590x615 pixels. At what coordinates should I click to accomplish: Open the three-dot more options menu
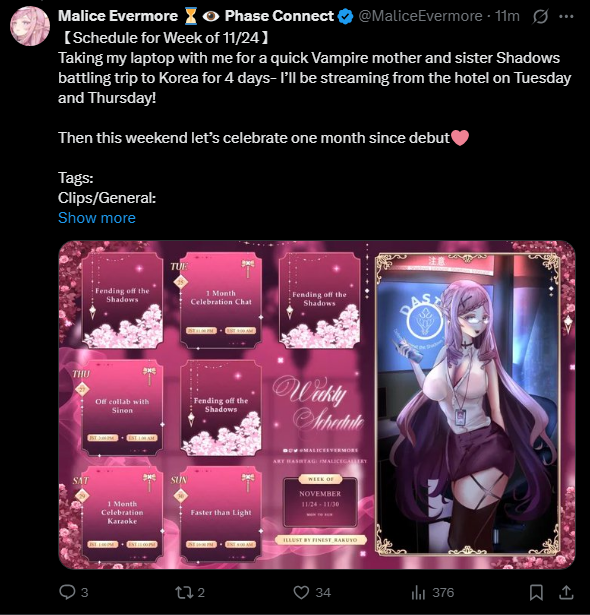point(566,16)
